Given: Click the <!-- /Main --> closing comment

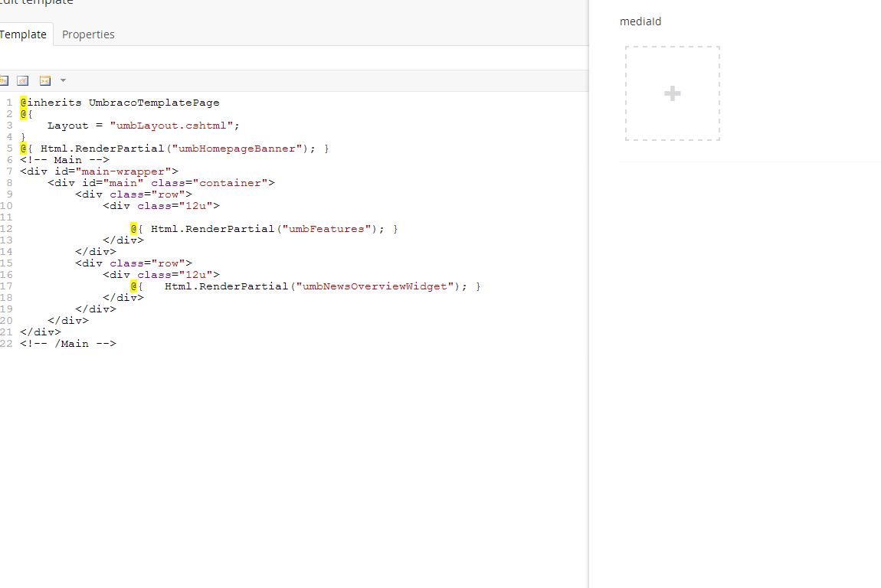Looking at the screenshot, I should pyautogui.click(x=68, y=344).
